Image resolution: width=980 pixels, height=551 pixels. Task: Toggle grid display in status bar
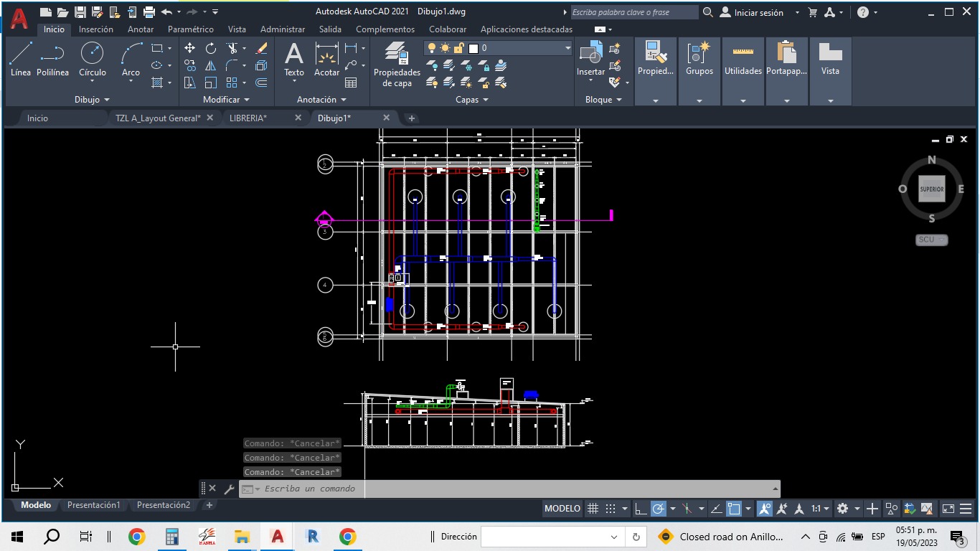(593, 509)
